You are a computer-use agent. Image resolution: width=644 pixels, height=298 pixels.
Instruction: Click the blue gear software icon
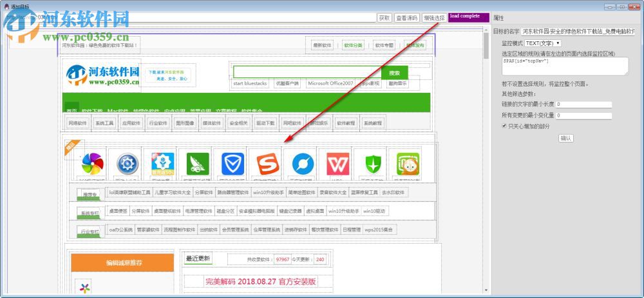128,164
